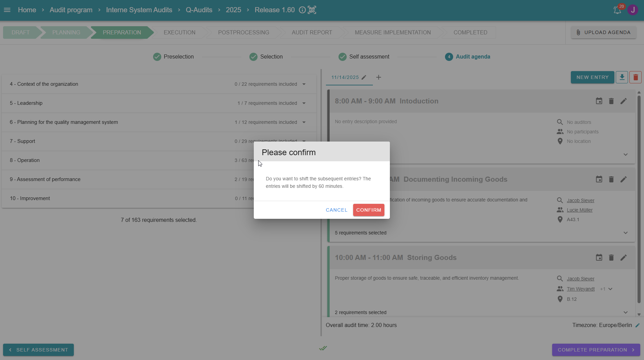Go to the Execution phase step
The image size is (644, 360).
click(179, 32)
